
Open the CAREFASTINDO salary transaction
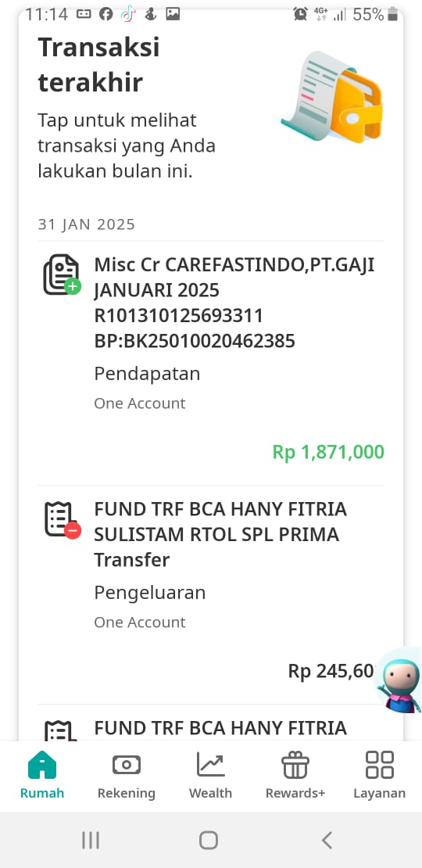pyautogui.click(x=211, y=363)
